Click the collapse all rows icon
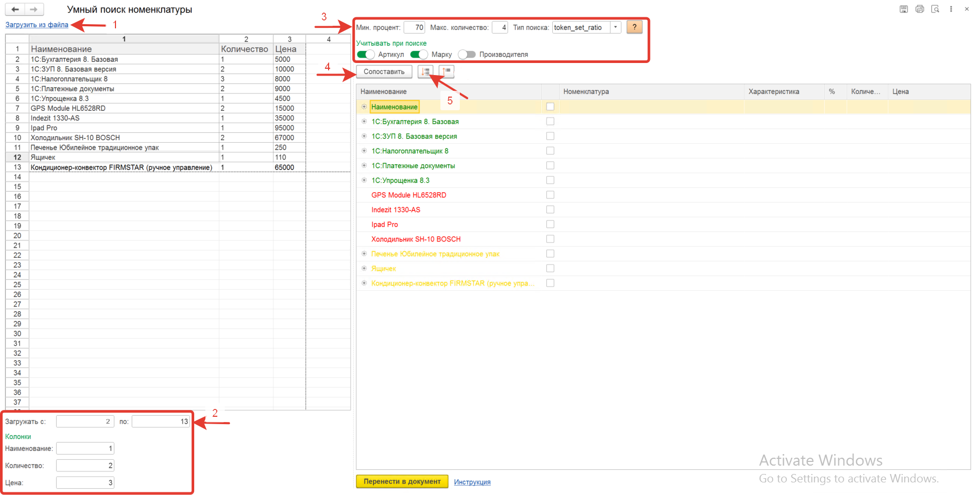Image resolution: width=980 pixels, height=495 pixels. (447, 71)
